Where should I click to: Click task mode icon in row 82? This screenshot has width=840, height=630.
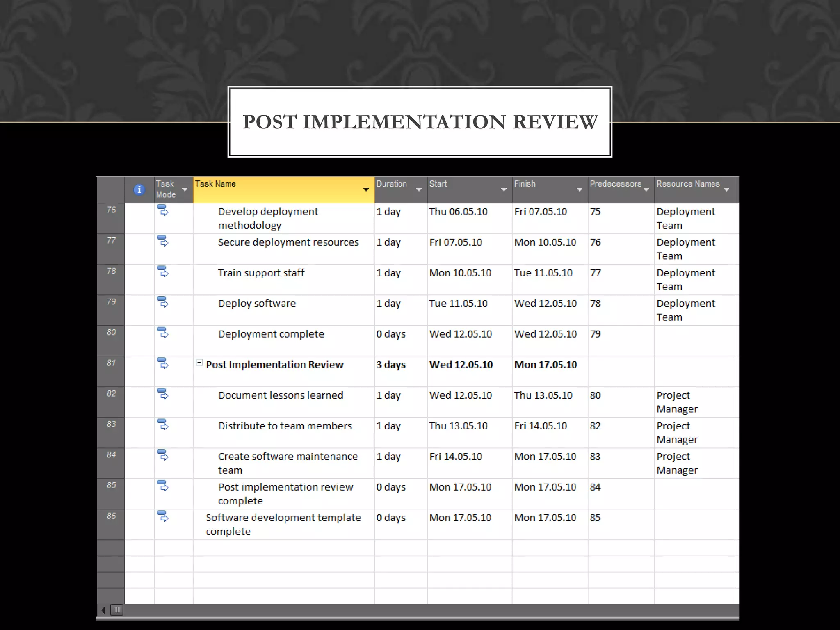pyautogui.click(x=163, y=394)
